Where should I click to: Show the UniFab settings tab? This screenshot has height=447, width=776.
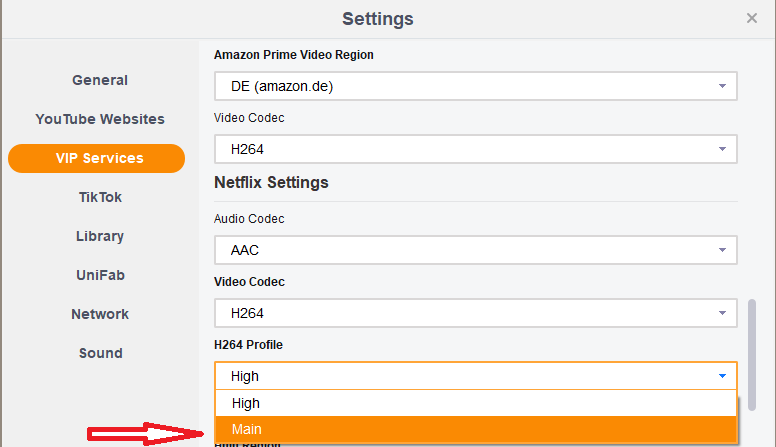tap(100, 275)
